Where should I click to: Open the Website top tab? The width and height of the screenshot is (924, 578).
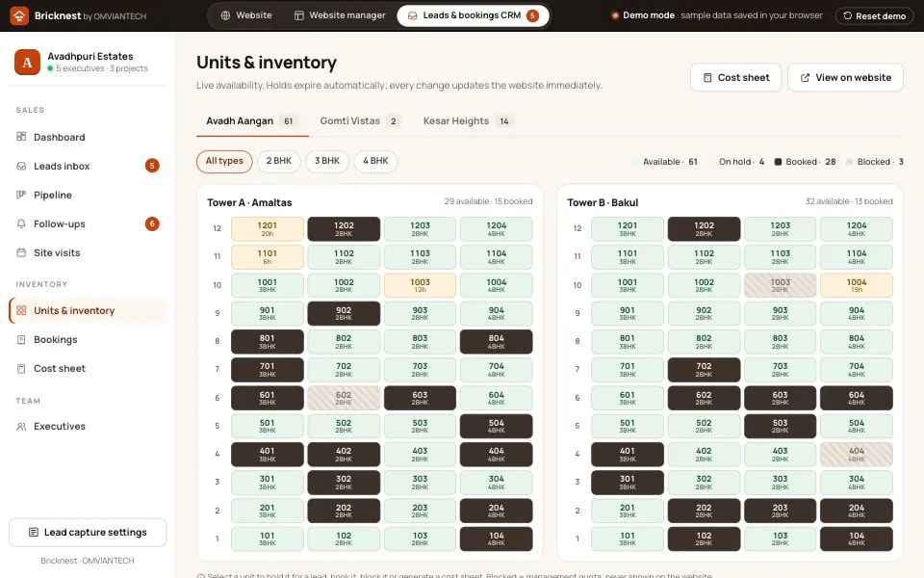pyautogui.click(x=246, y=15)
